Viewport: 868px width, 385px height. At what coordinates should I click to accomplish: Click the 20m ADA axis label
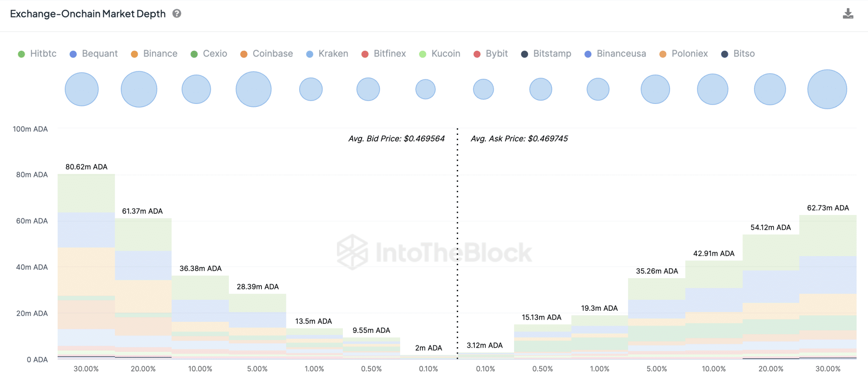(x=32, y=313)
